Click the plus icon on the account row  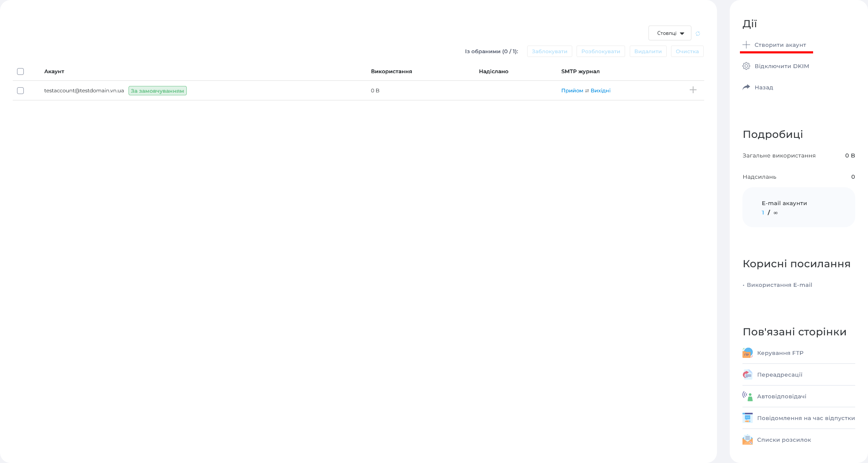[x=693, y=90]
